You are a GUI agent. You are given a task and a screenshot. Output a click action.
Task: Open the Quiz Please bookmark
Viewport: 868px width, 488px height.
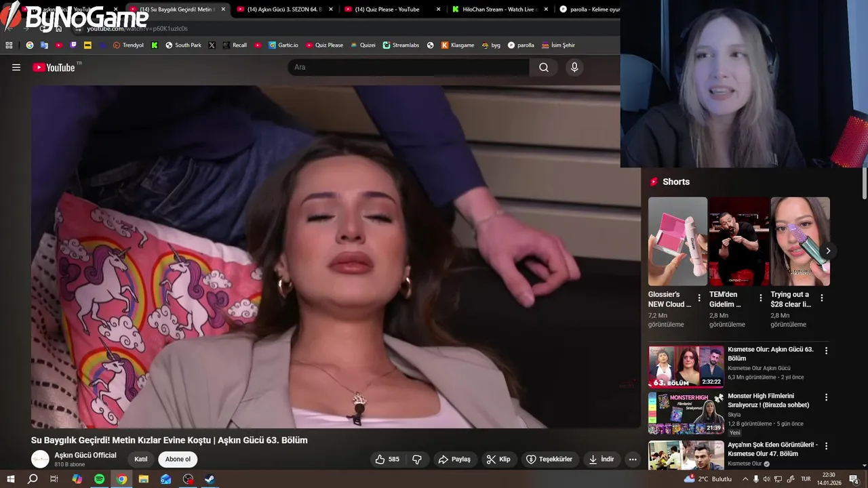(x=324, y=45)
